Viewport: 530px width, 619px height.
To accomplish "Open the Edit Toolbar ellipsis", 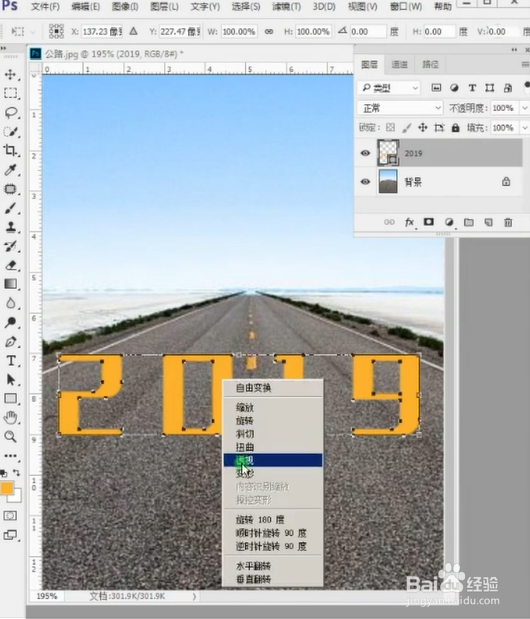I will click(11, 456).
